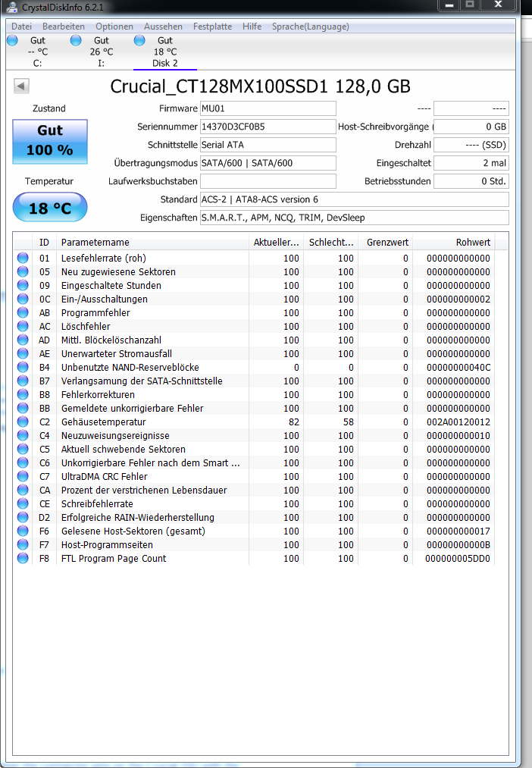This screenshot has width=532, height=768.
Task: Select the Erfolgreiche RAIN-Wiederherstellung row
Action: click(x=255, y=517)
